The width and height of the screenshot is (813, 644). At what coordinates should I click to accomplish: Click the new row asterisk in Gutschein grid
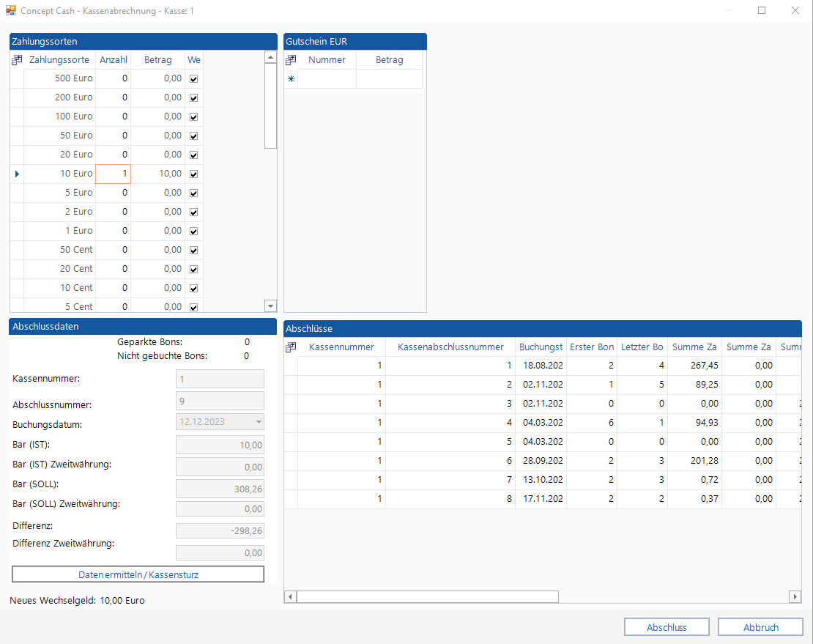point(291,79)
